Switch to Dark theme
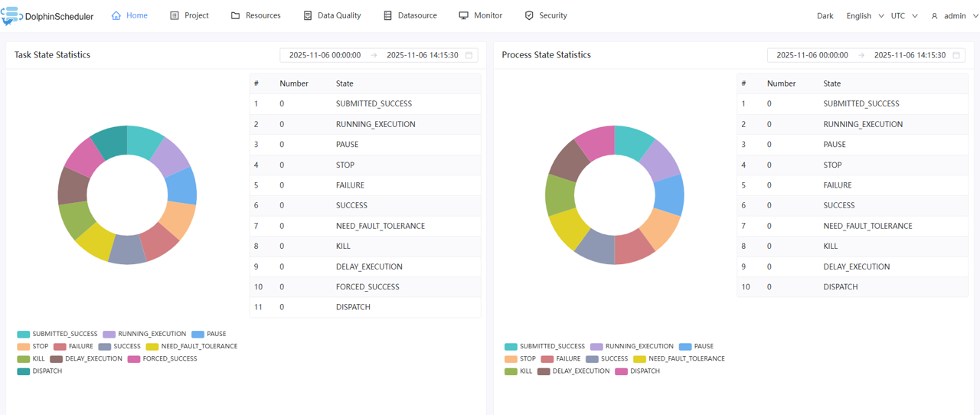The width and height of the screenshot is (980, 415). click(x=825, y=16)
